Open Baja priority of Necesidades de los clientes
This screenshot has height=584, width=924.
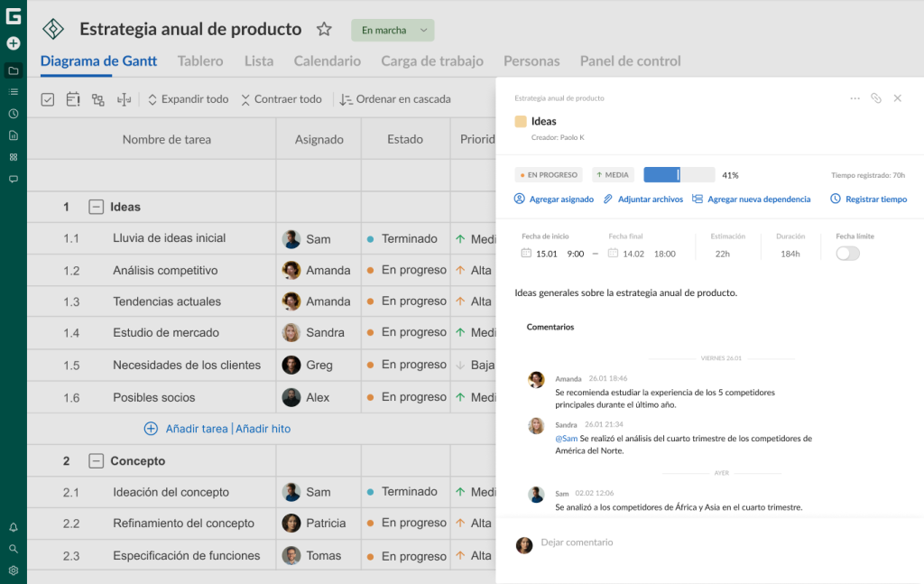(476, 366)
